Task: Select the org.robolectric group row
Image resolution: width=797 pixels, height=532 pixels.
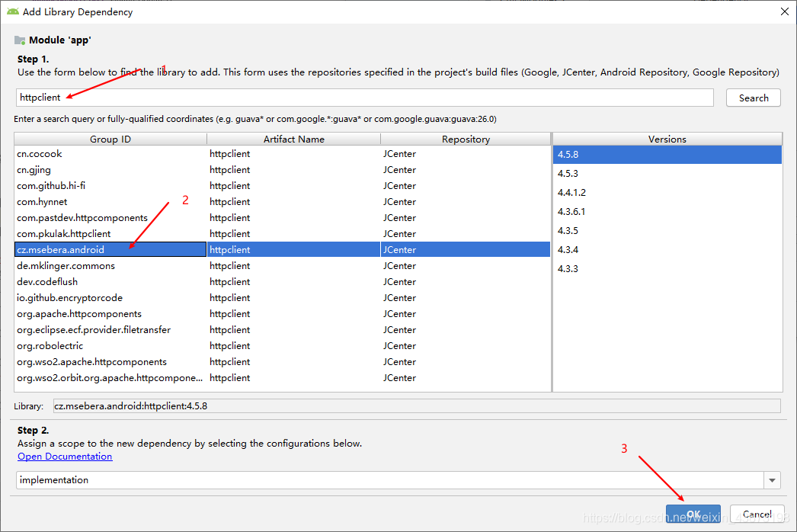Action: click(282, 346)
